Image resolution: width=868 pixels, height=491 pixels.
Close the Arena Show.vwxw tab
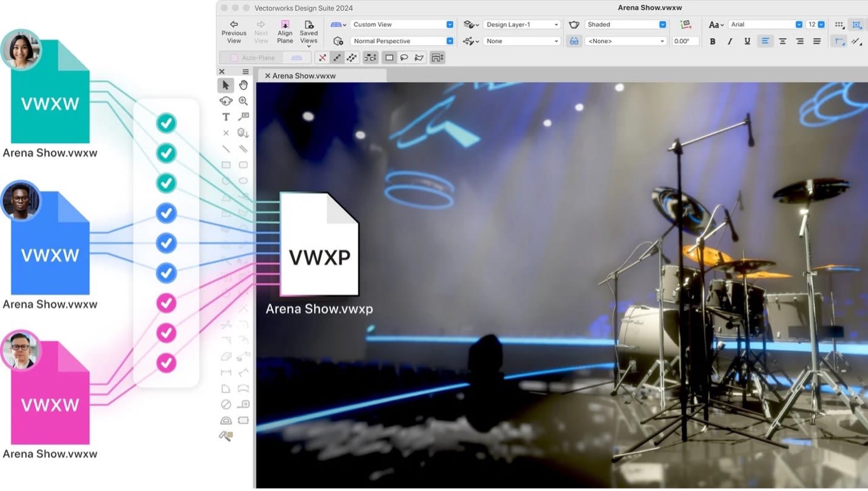(267, 76)
